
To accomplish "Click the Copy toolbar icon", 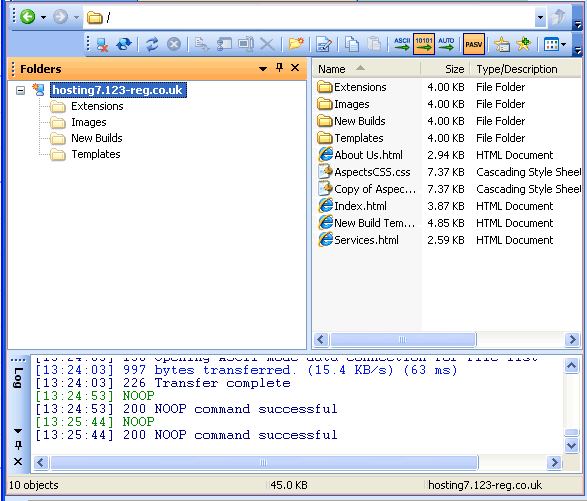I will click(x=352, y=44).
